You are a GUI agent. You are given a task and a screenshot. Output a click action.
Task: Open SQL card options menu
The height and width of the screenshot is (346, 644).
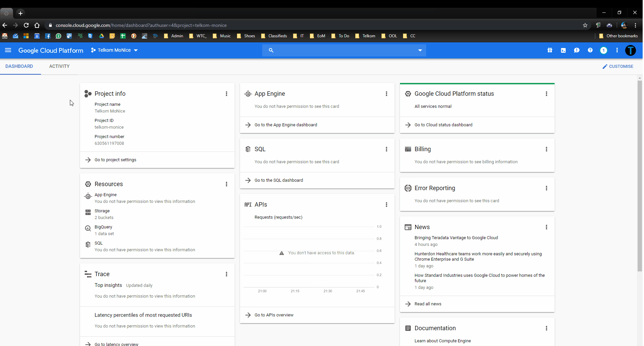pyautogui.click(x=387, y=149)
